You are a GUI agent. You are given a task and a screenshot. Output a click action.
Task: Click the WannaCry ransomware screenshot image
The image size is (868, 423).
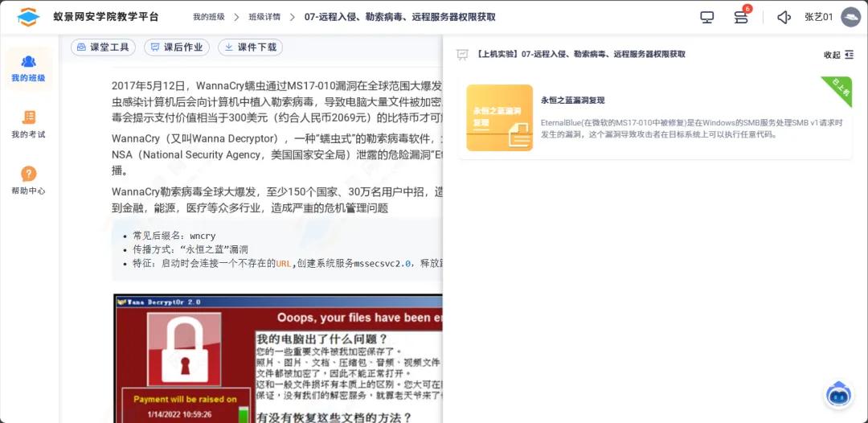[277, 359]
